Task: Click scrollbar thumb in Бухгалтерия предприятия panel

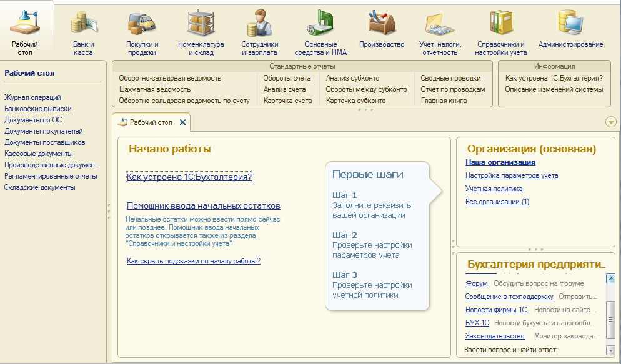Action: [610, 320]
